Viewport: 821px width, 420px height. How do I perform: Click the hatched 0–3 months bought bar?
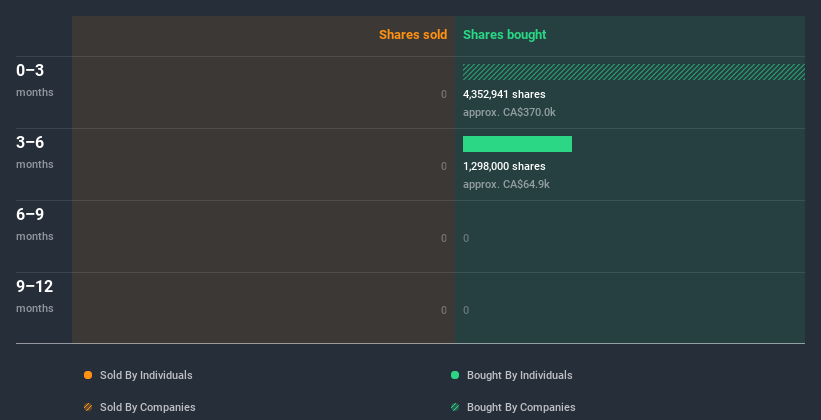[x=634, y=72]
